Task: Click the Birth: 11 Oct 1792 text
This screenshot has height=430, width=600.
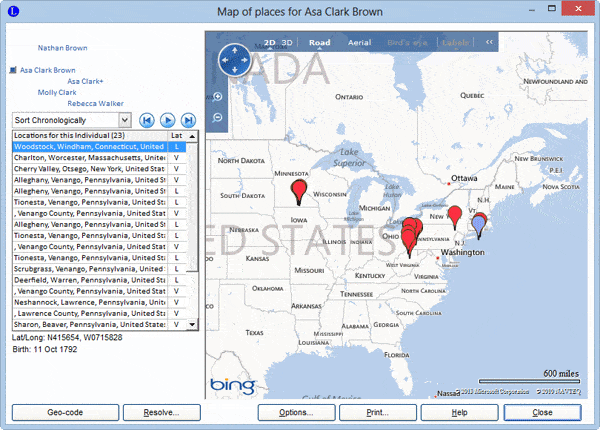Action: tap(45, 349)
